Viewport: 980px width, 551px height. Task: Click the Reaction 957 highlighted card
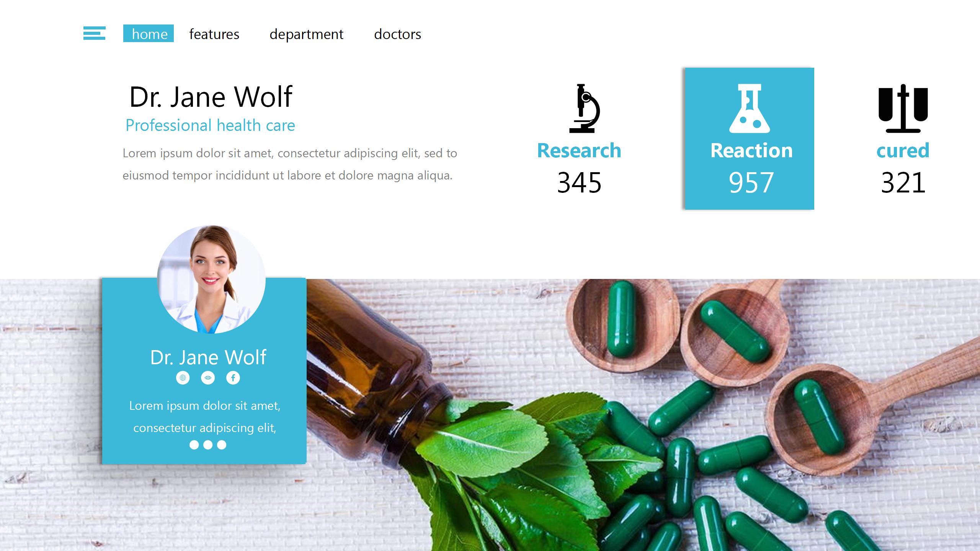point(750,139)
